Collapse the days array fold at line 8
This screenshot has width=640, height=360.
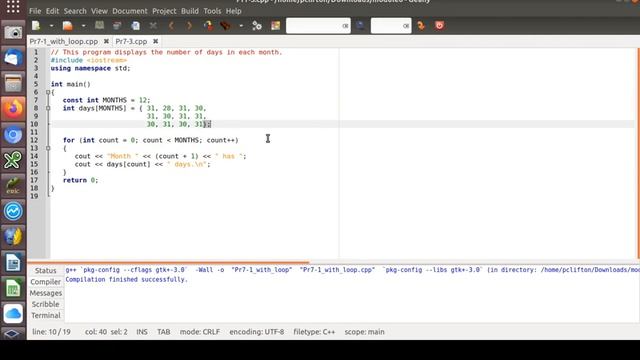coord(48,108)
